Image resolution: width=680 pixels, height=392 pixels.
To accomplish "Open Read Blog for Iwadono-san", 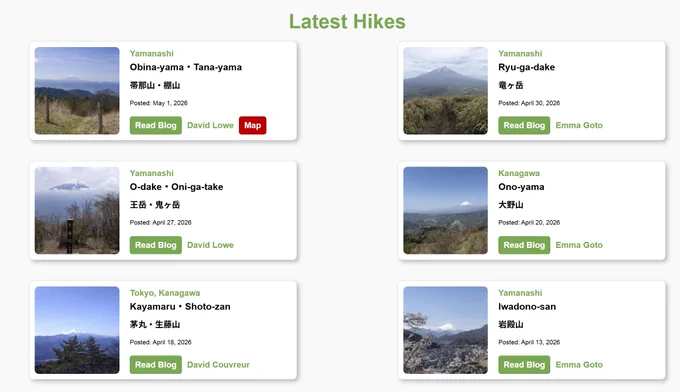I will 524,365.
